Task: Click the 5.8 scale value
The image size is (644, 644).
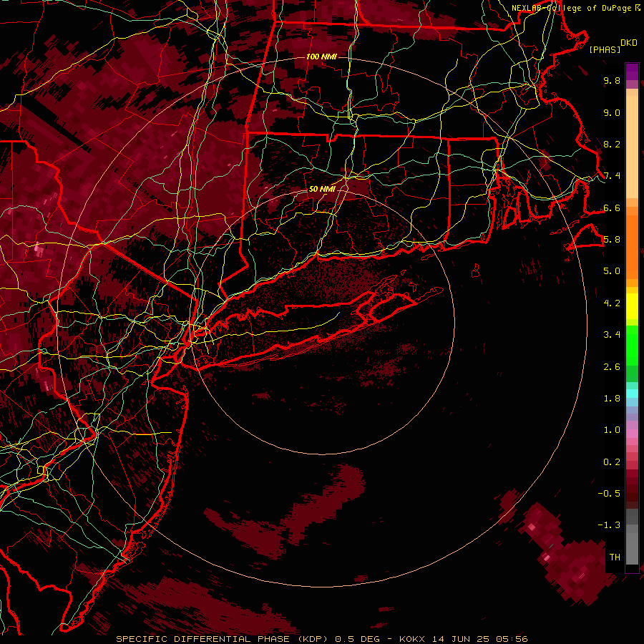Action: point(612,240)
